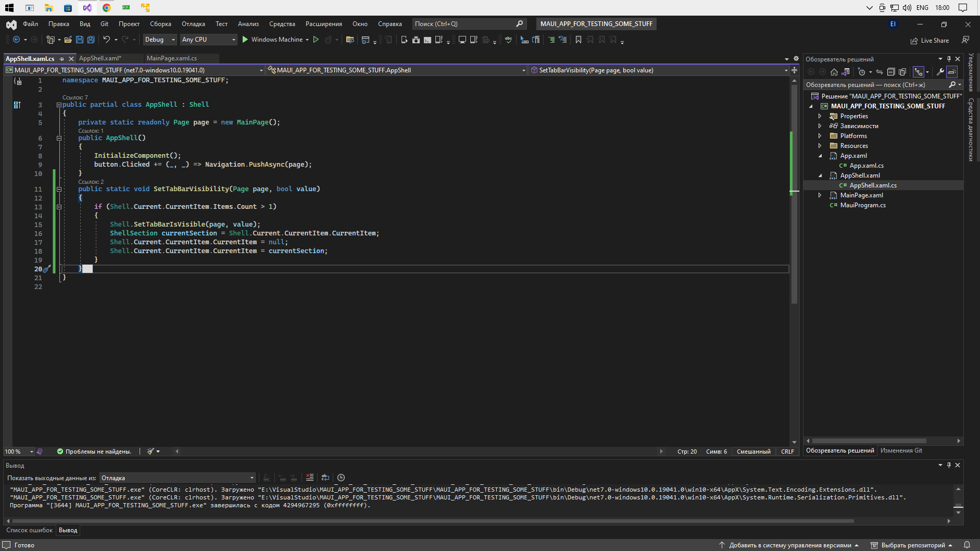The image size is (980, 551).
Task: Run Code Cleanup from the editor status bar
Action: 150,451
